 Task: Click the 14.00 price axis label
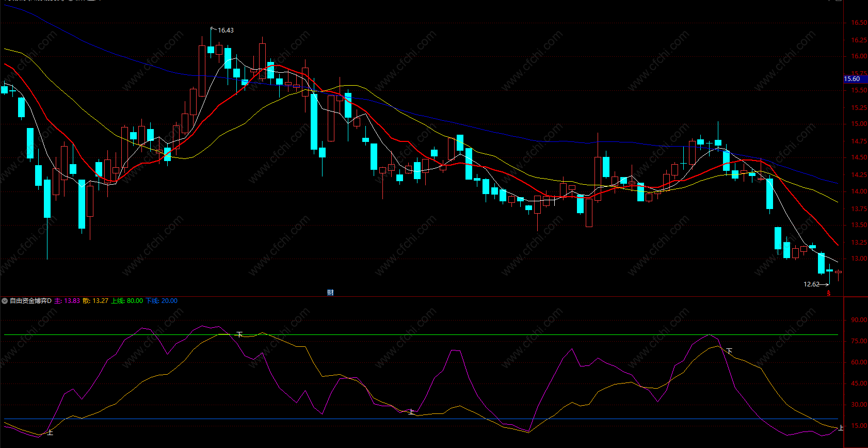[859, 191]
